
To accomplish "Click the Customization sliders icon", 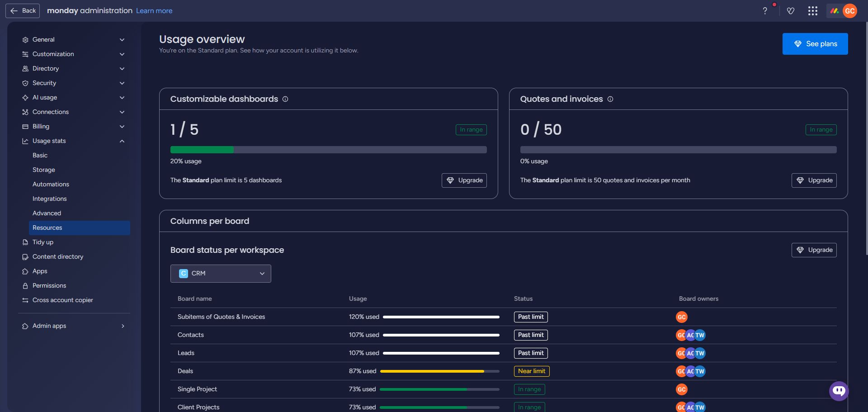I will click(25, 54).
